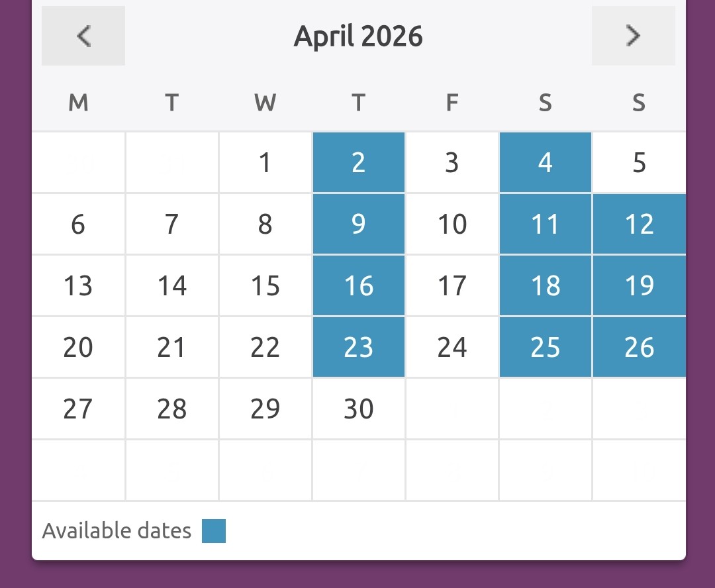Viewport: 715px width, 588px height.
Task: Click Friday April 24 cell
Action: coord(452,348)
